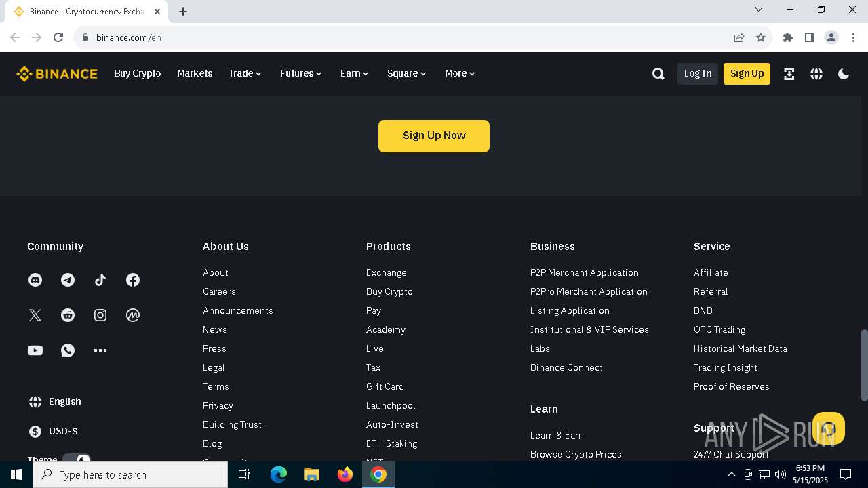The image size is (868, 488).
Task: Open the Telegram community icon
Action: (68, 280)
